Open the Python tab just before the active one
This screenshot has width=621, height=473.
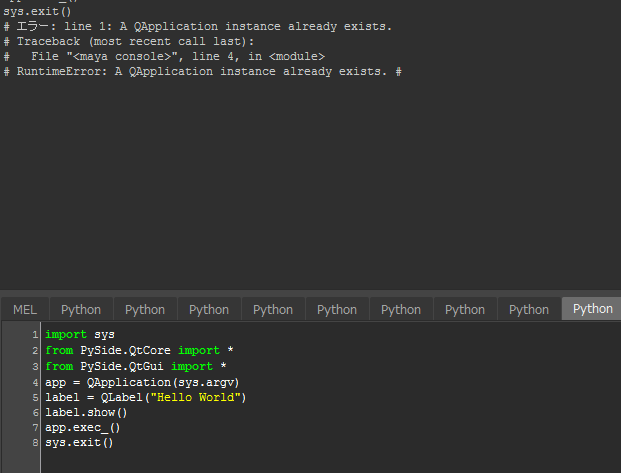(x=529, y=309)
